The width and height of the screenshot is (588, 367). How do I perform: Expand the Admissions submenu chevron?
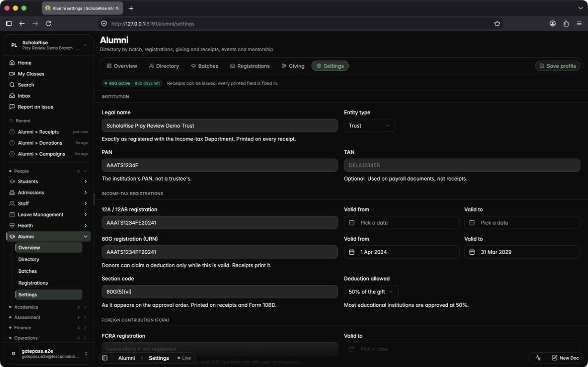click(x=85, y=193)
